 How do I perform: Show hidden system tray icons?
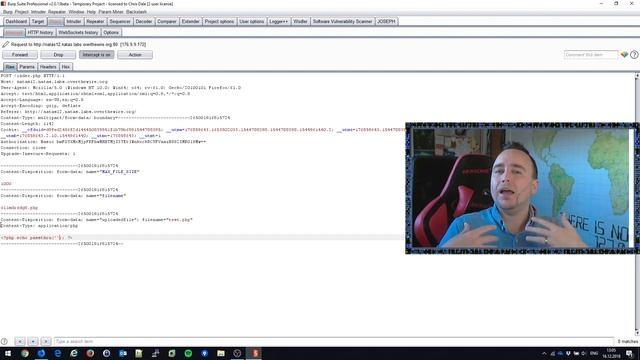tap(544, 353)
